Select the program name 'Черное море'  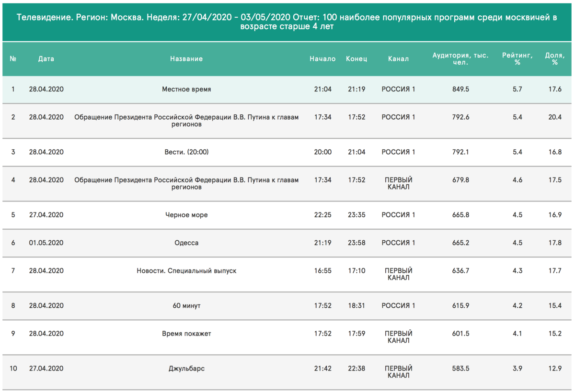pos(186,215)
